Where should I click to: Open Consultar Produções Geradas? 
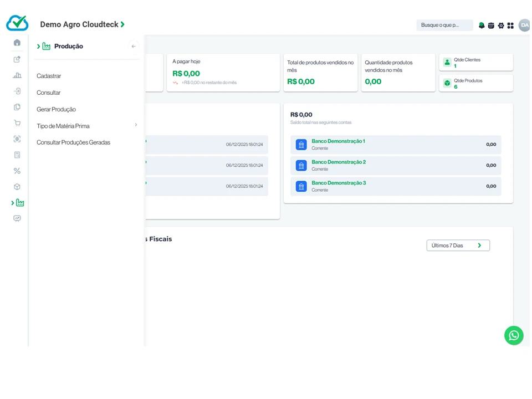[x=73, y=142]
